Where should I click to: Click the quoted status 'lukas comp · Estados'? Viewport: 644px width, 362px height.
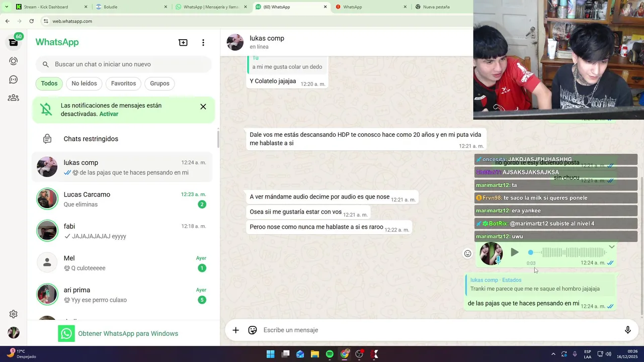tap(541, 285)
